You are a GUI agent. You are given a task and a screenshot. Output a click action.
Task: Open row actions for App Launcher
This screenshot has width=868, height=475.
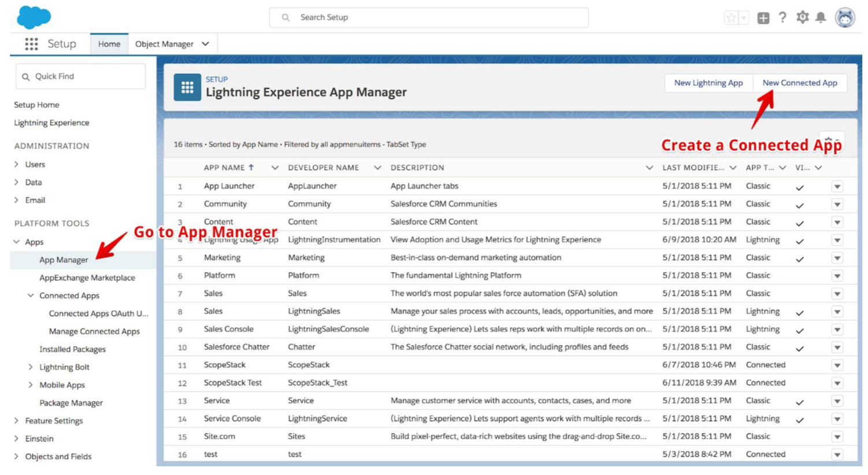coord(837,187)
